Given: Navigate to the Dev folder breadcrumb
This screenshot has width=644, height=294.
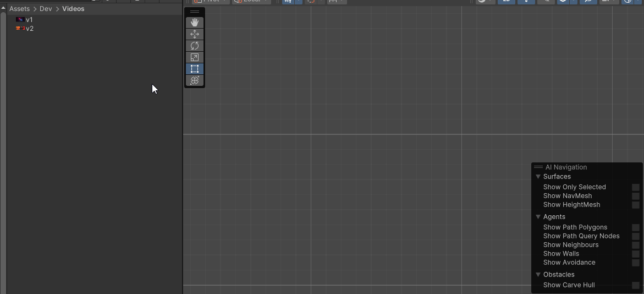Looking at the screenshot, I should point(46,9).
